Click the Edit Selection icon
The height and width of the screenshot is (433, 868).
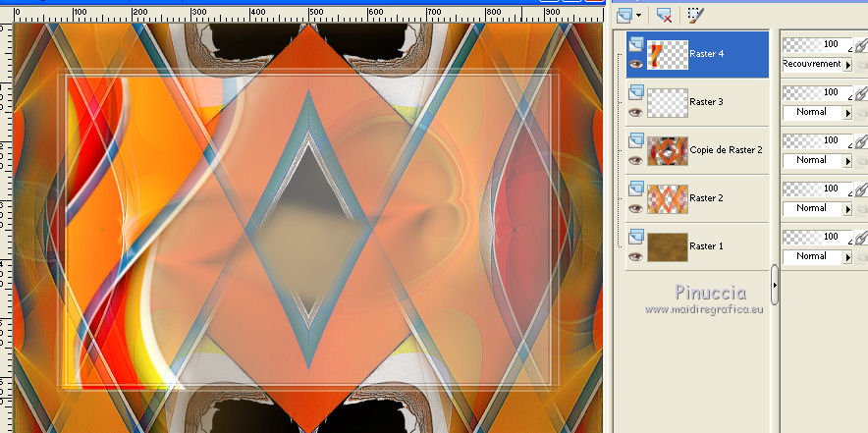point(695,15)
